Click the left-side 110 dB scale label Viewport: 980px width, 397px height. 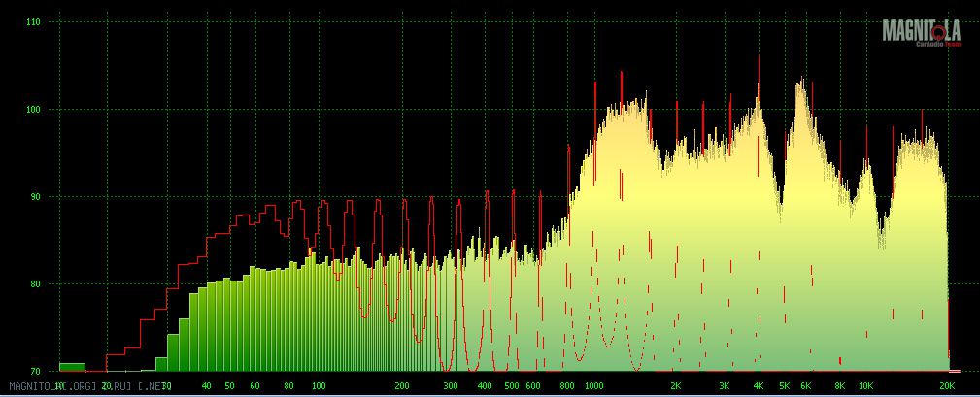32,21
